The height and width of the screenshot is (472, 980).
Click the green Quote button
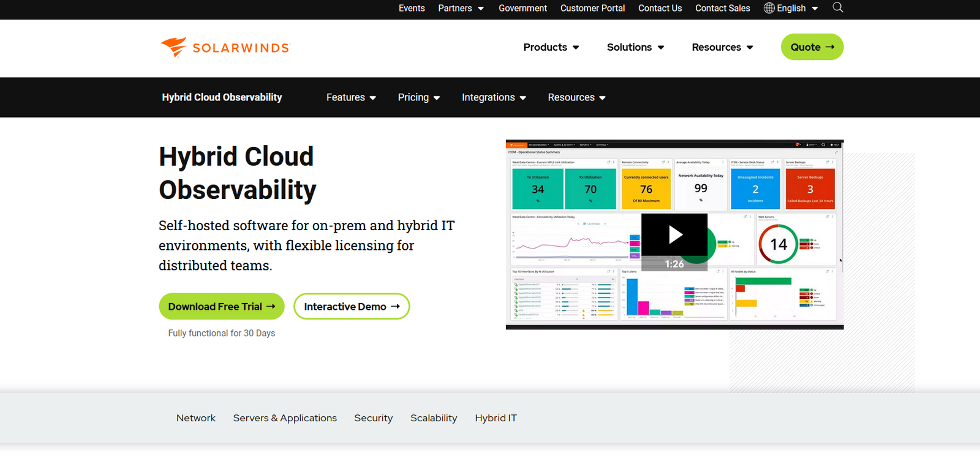click(812, 47)
